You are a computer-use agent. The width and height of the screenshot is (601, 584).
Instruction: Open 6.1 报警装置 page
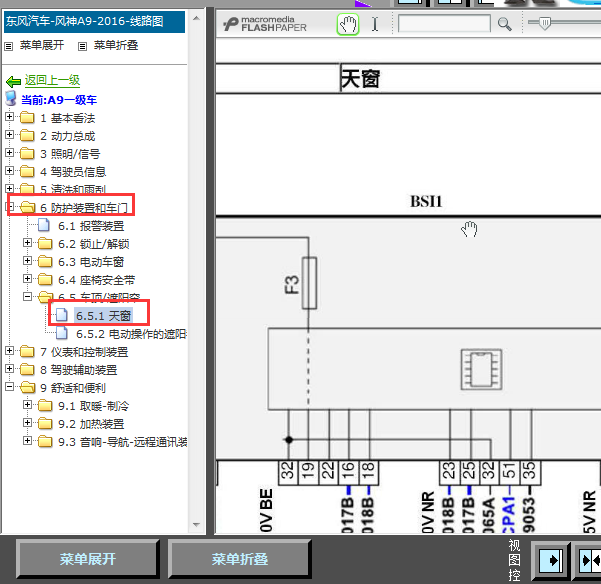[x=91, y=226]
